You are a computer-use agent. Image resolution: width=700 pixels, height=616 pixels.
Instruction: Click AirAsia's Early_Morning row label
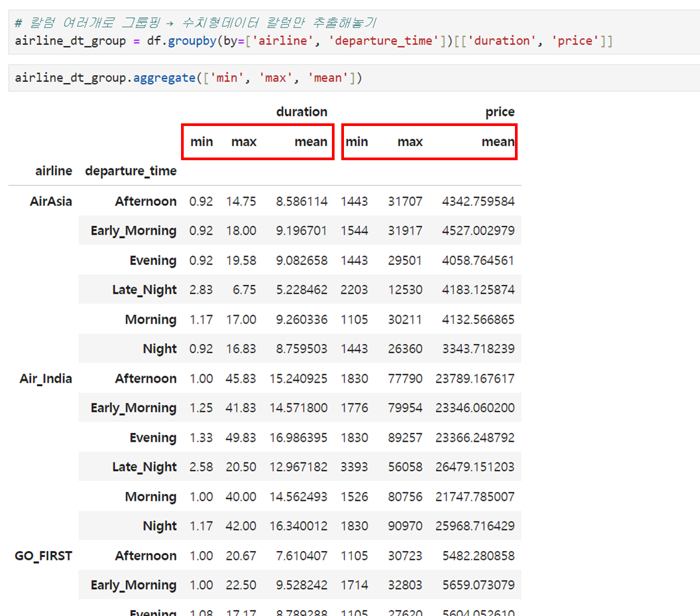coord(133,231)
